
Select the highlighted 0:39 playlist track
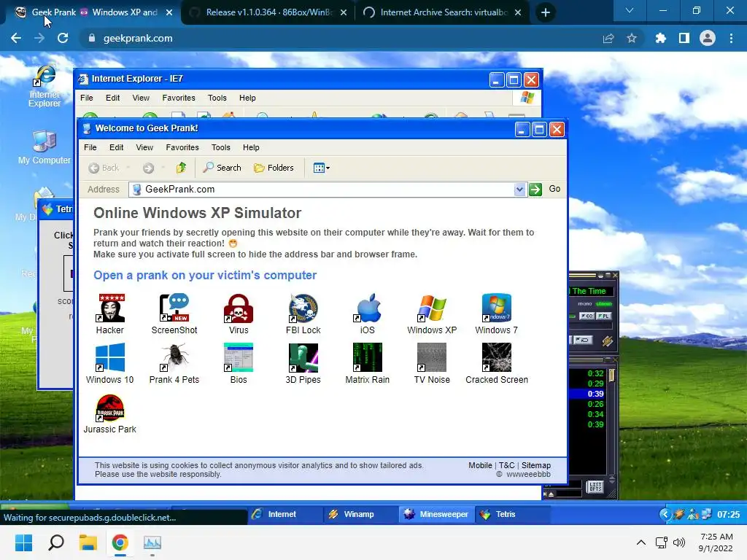tap(587, 394)
